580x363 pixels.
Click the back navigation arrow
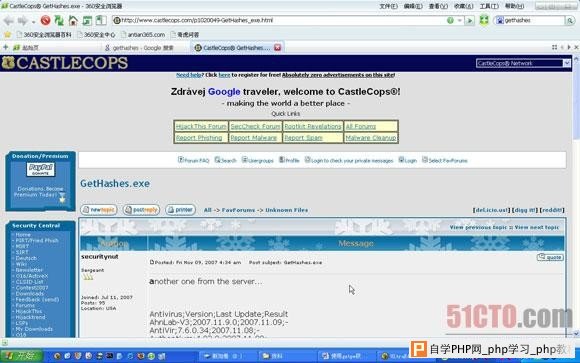tap(9, 21)
